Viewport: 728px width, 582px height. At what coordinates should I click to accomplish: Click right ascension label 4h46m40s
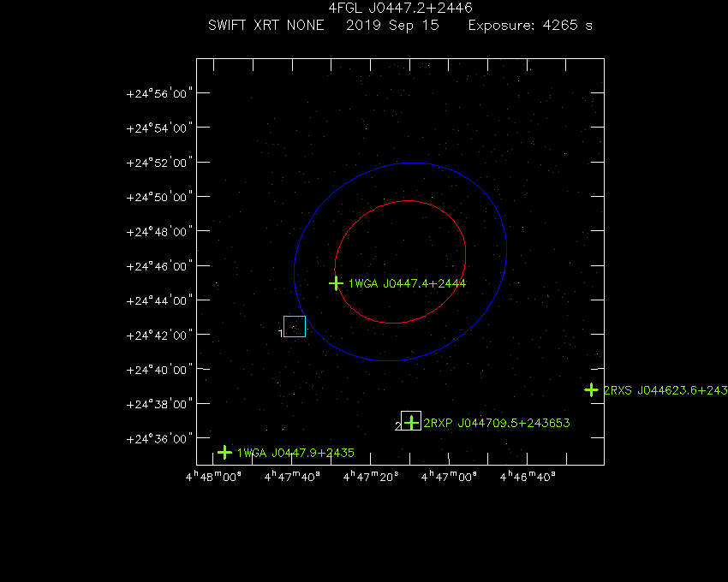click(528, 476)
